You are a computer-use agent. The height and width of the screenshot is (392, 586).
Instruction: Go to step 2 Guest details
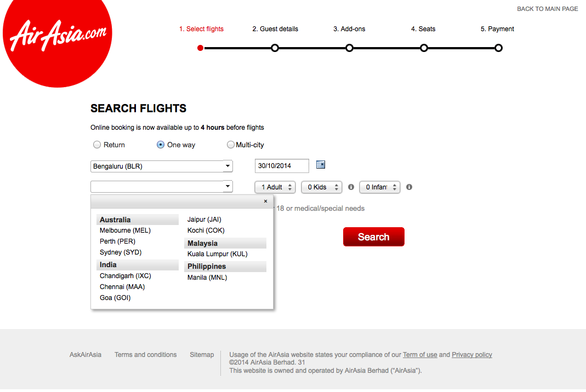tap(275, 29)
